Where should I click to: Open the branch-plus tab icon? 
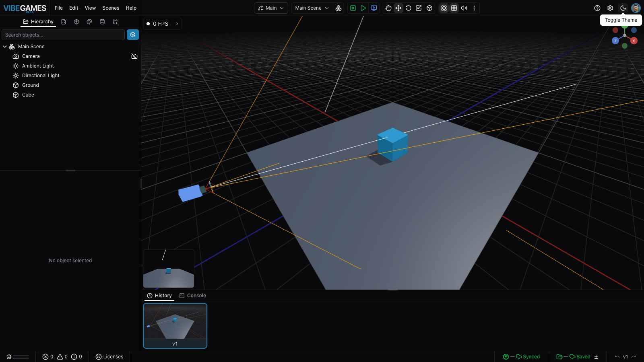[115, 22]
